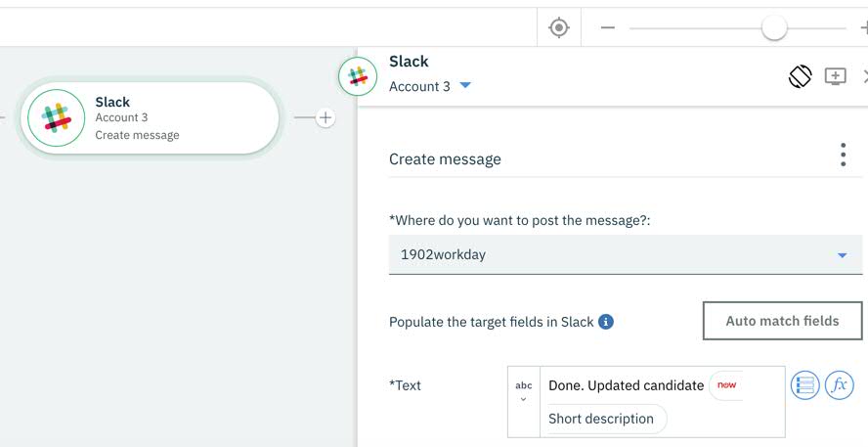Click the Slack logo in panel header
The width and height of the screenshot is (868, 447).
pyautogui.click(x=358, y=76)
